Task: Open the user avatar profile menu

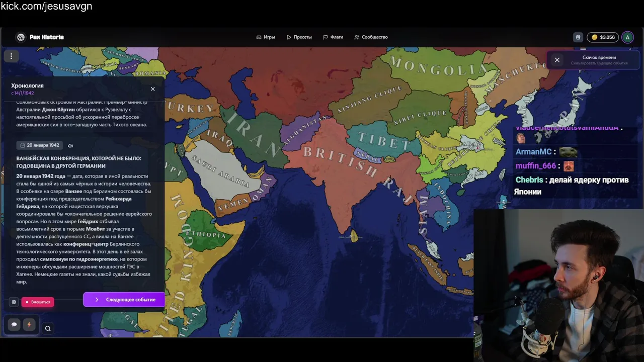Action: (x=627, y=37)
